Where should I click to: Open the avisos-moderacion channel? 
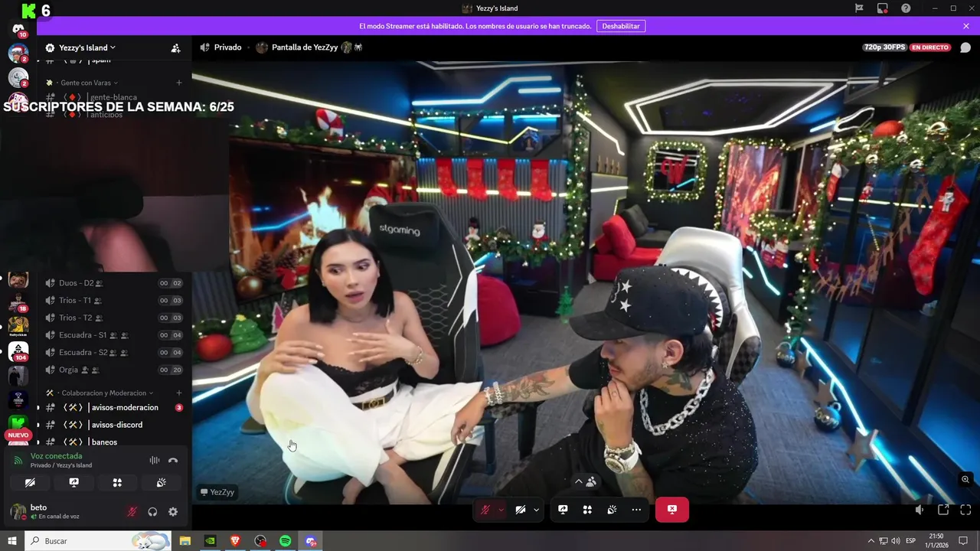(113, 407)
